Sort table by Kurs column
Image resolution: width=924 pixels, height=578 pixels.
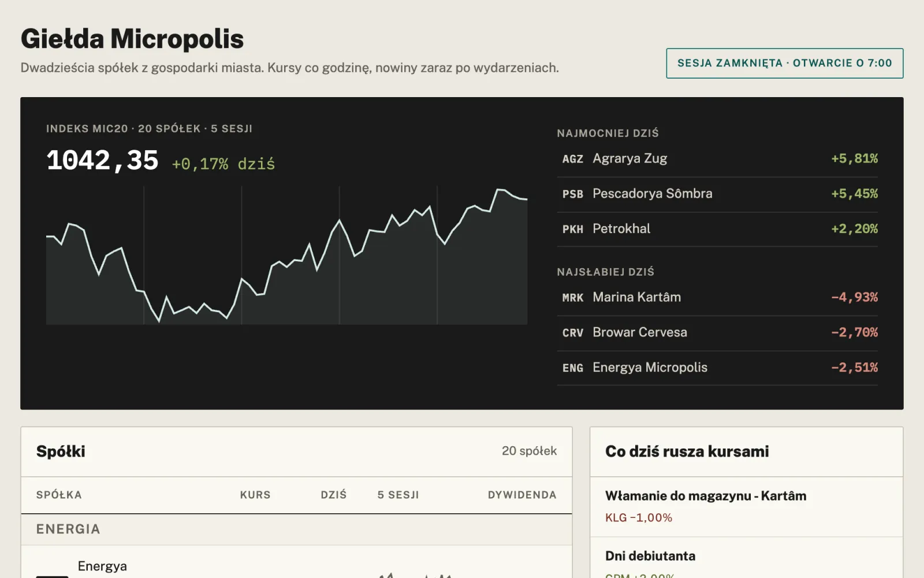coord(255,495)
